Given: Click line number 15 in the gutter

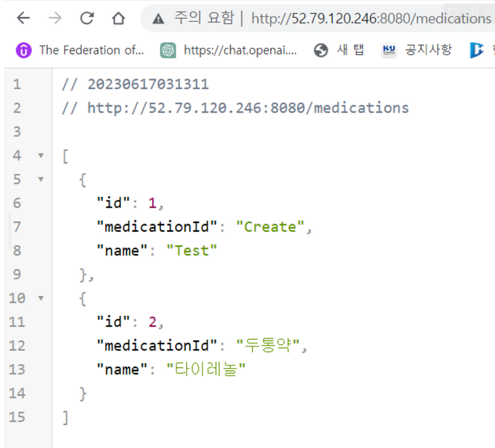Looking at the screenshot, I should click(17, 417).
